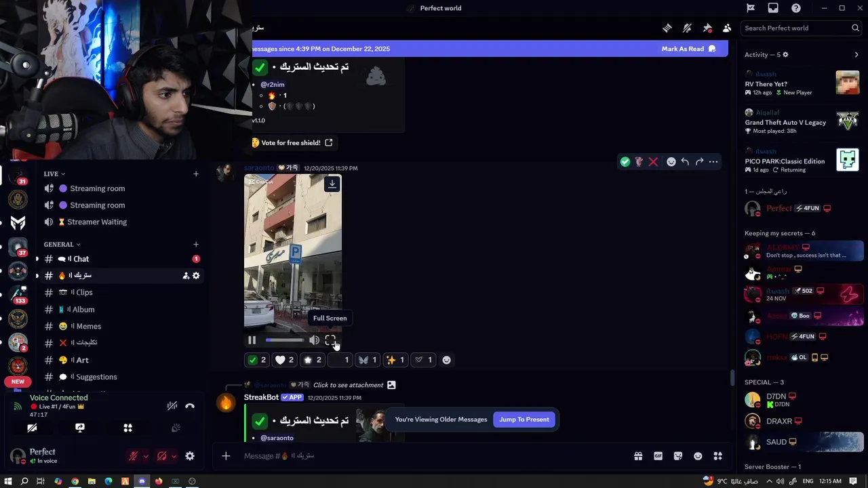Screen dimensions: 868x488
Task: Focus the Message text field
Action: (434, 456)
